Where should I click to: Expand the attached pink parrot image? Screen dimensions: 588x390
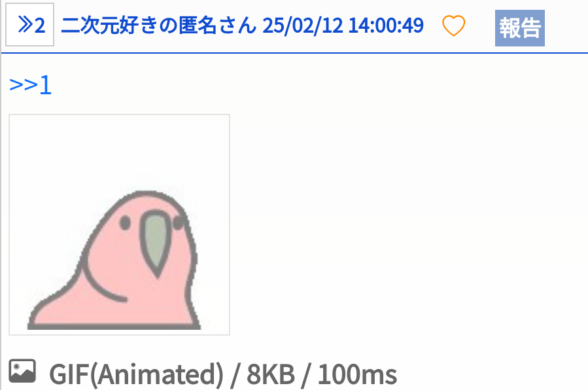click(x=119, y=224)
